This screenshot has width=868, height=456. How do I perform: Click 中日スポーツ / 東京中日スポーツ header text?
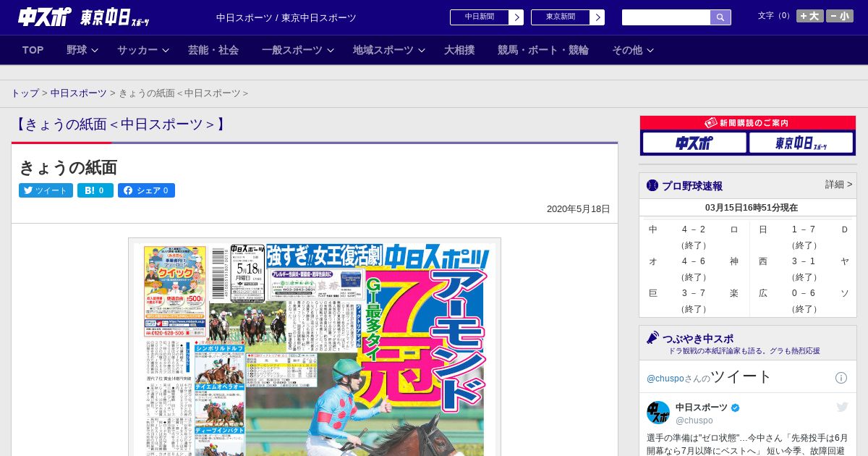pyautogui.click(x=286, y=17)
